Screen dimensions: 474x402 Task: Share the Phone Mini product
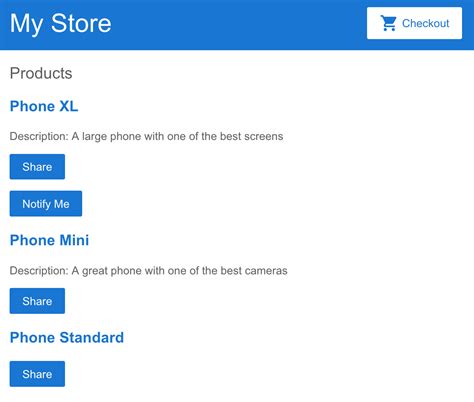coord(37,301)
